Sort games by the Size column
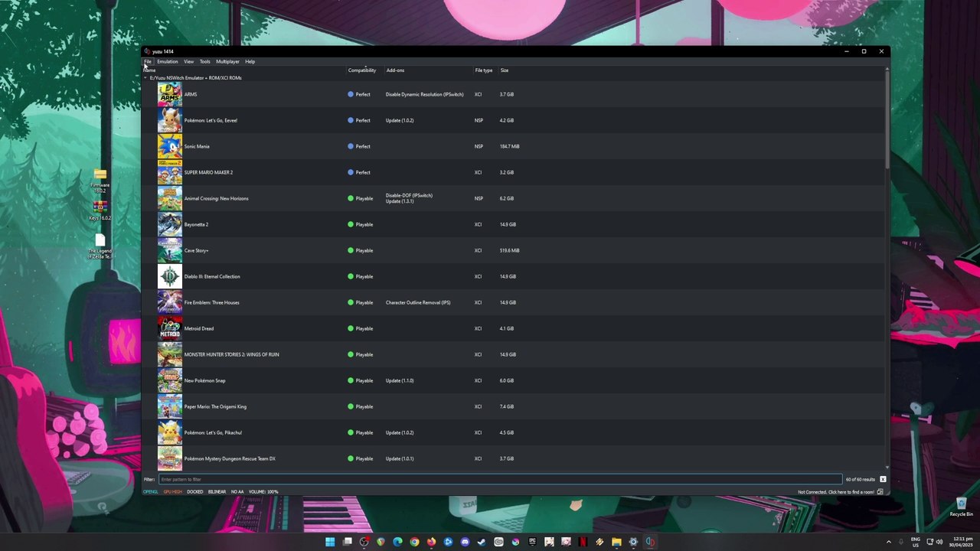Image resolution: width=980 pixels, height=551 pixels. [x=505, y=70]
